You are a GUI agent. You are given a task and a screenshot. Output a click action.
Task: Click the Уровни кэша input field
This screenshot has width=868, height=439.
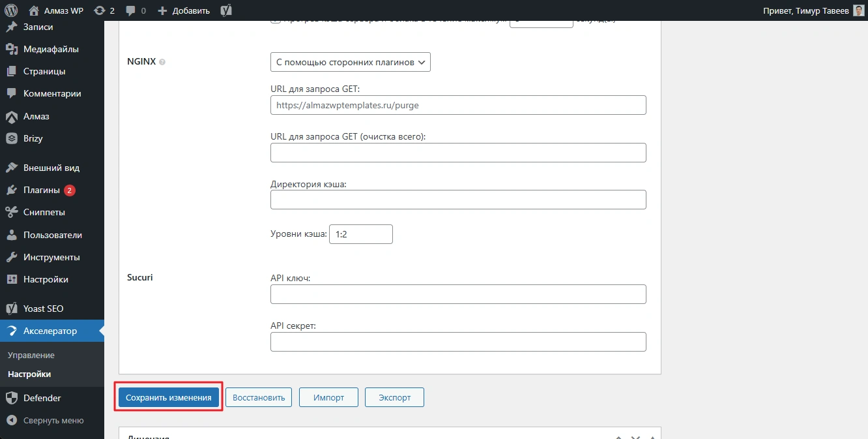point(360,234)
